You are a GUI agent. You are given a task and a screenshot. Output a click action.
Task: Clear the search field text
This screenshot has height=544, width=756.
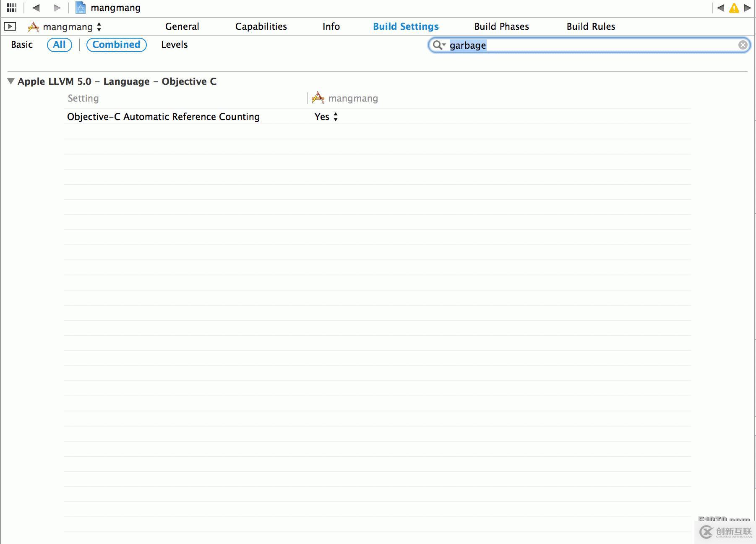pos(743,45)
